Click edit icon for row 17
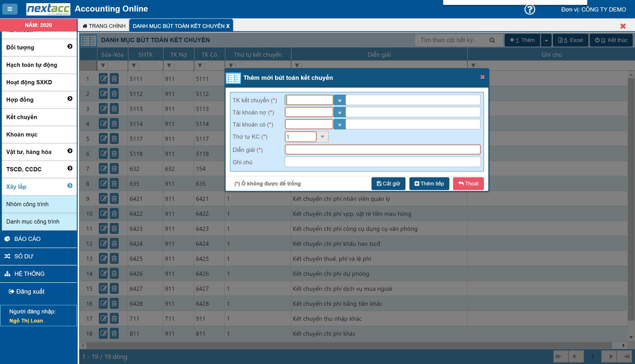The height and width of the screenshot is (364, 635). pos(103,318)
